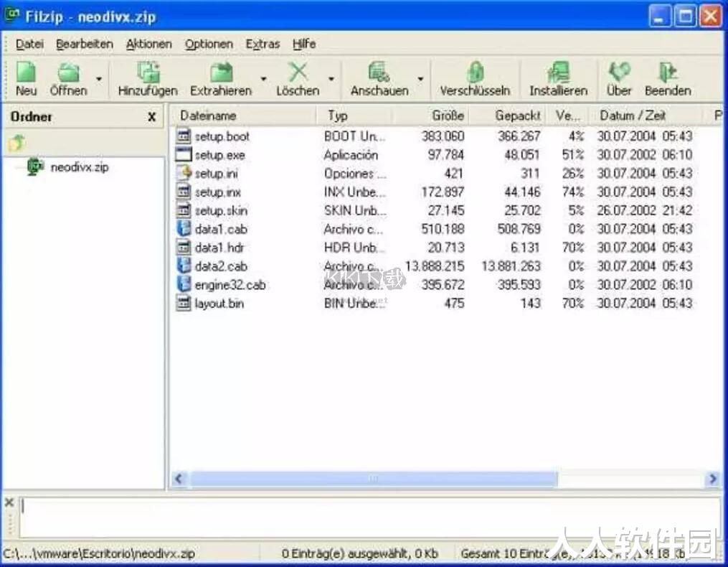
Task: Sort by the Gepackt column header
Action: [x=507, y=116]
